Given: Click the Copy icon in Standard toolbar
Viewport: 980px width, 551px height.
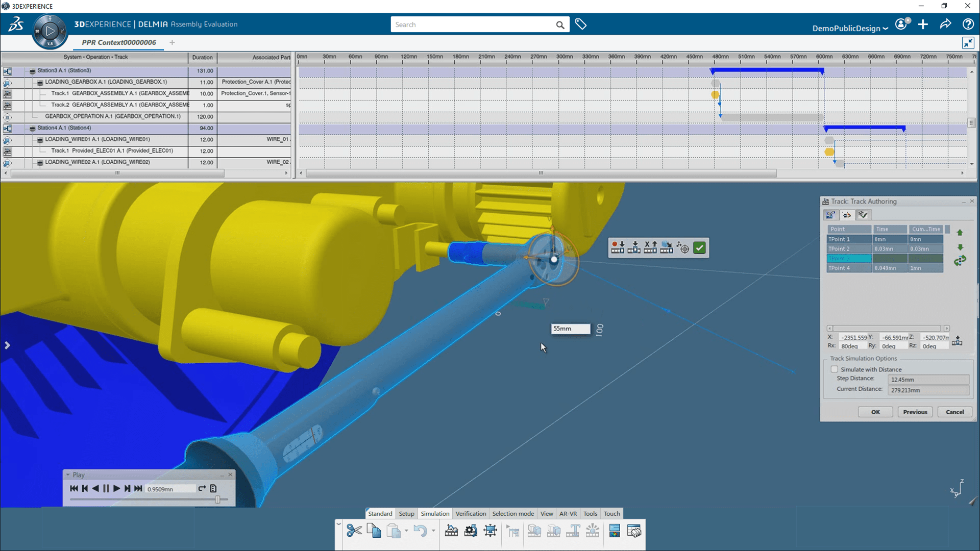Looking at the screenshot, I should [374, 531].
